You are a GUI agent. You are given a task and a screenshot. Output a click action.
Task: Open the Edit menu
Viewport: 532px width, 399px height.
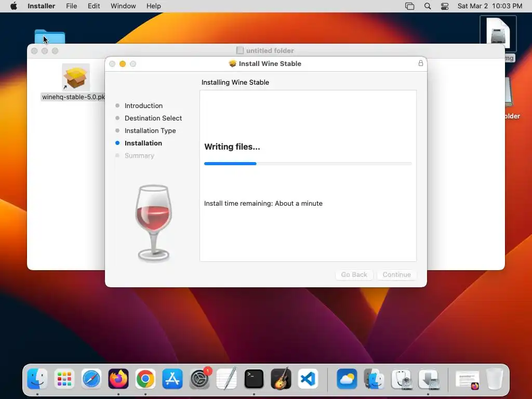point(94,6)
